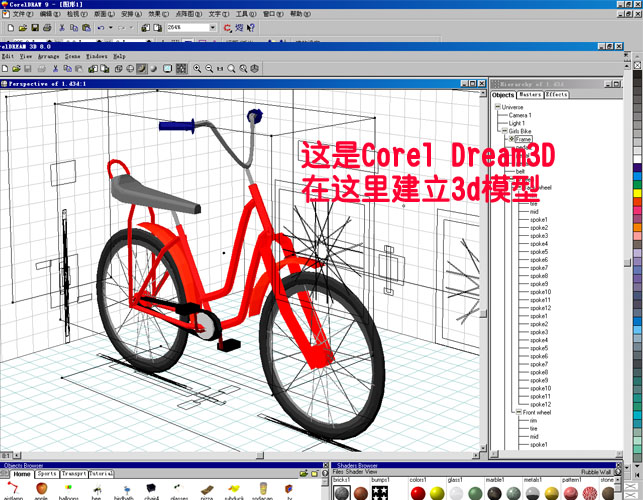Select wireframe sphere preview quality icon
Image resolution: width=643 pixels, height=500 pixels.
click(130, 69)
